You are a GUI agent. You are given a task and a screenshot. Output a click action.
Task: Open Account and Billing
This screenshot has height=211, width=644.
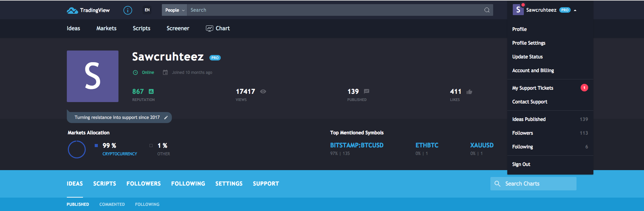point(550,70)
